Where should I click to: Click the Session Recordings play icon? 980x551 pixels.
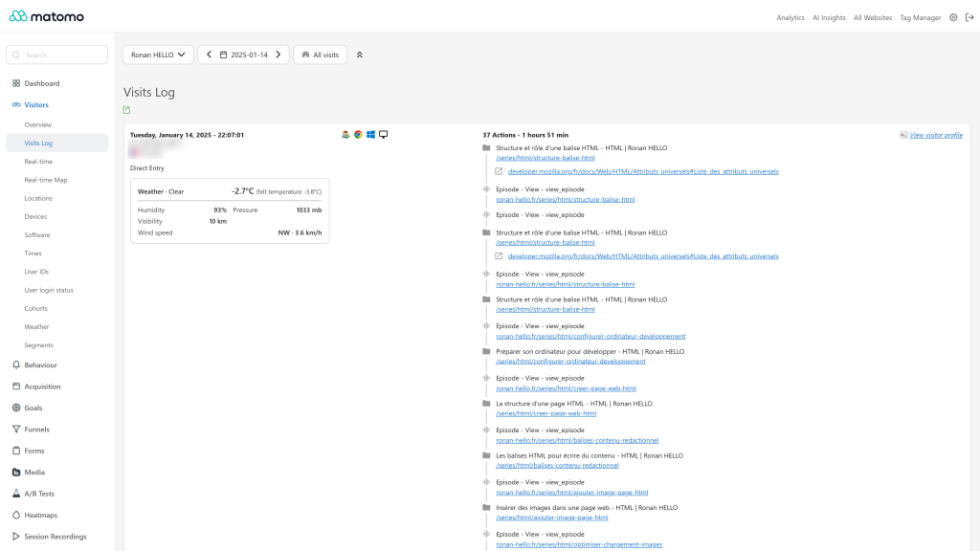[16, 536]
